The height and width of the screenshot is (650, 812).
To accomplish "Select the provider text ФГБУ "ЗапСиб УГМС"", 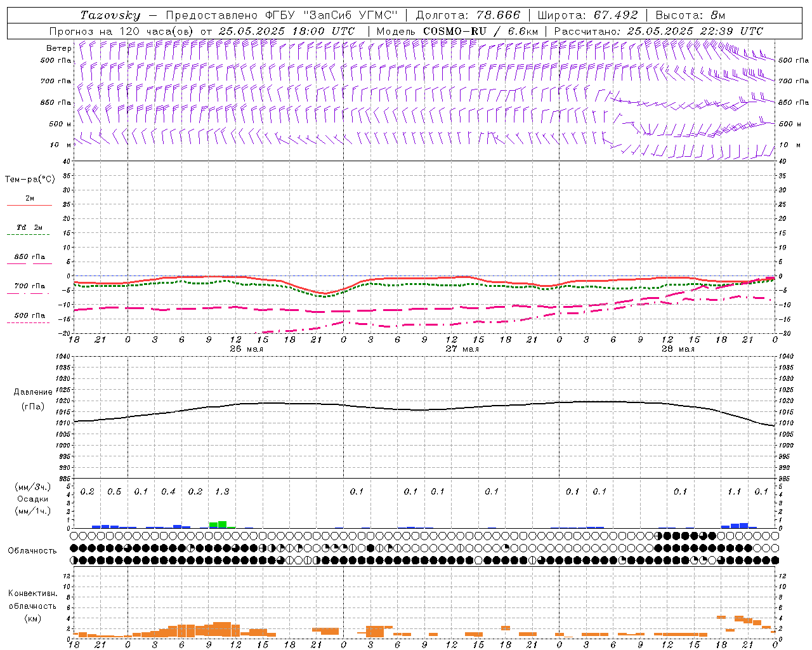I will point(330,15).
